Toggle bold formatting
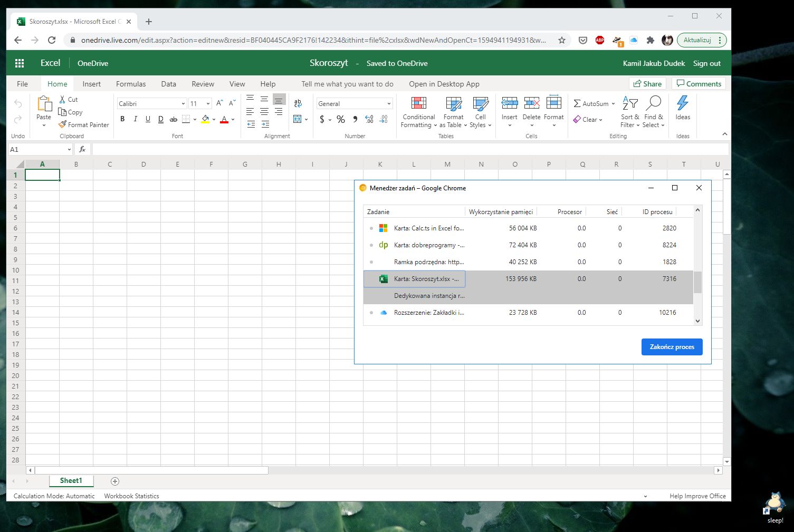The height and width of the screenshot is (532, 794). (x=122, y=119)
